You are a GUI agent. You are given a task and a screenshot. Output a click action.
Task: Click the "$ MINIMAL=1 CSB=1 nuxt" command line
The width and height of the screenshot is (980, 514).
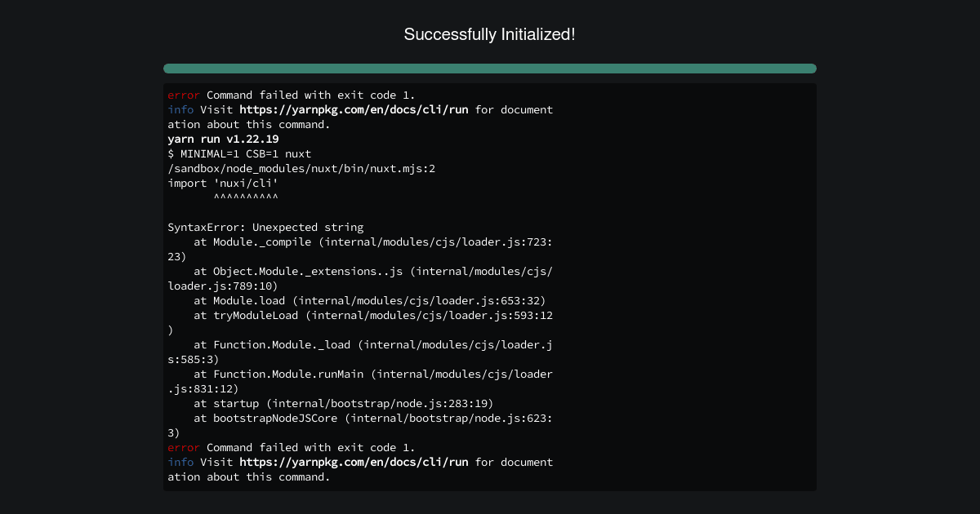pyautogui.click(x=239, y=153)
